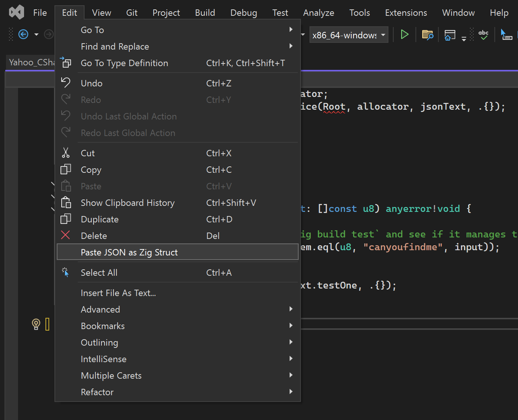Switch to the Yahoo_CSharp document tab

(x=32, y=62)
